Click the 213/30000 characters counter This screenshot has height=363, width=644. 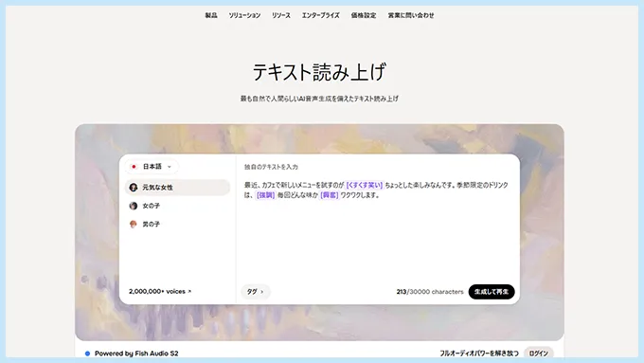(x=430, y=292)
